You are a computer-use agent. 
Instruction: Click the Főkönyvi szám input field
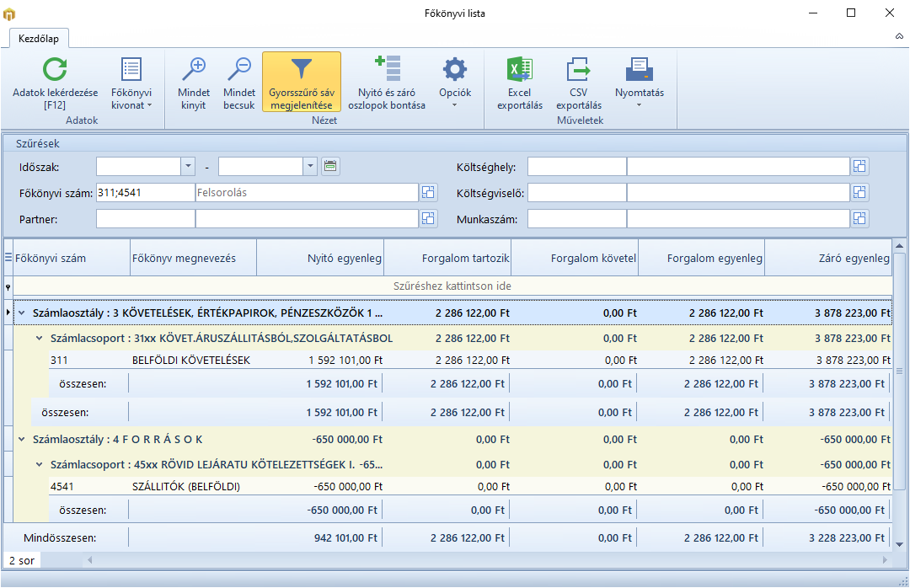pos(146,193)
